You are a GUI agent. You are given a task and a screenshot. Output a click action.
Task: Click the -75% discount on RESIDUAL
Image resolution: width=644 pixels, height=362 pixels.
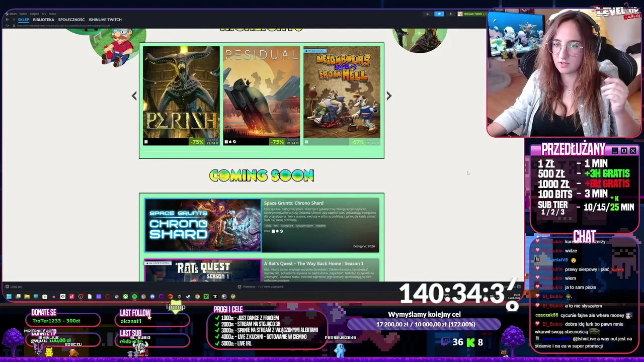coord(277,142)
